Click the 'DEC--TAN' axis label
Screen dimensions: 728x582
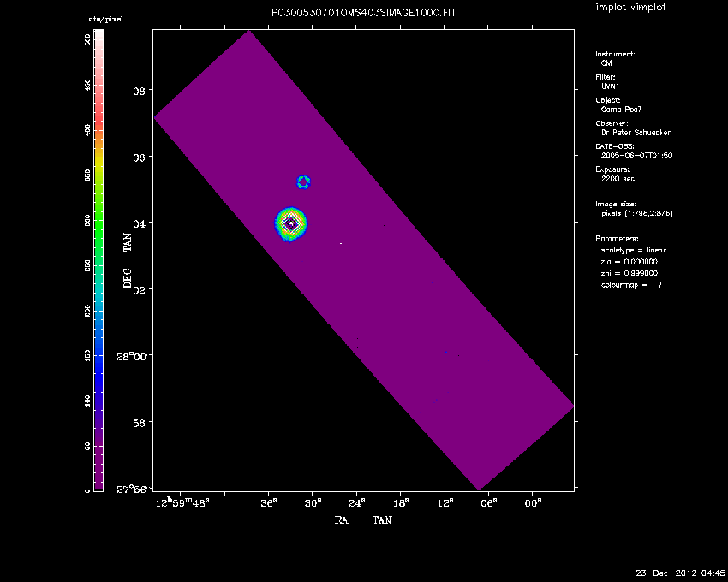pos(128,260)
